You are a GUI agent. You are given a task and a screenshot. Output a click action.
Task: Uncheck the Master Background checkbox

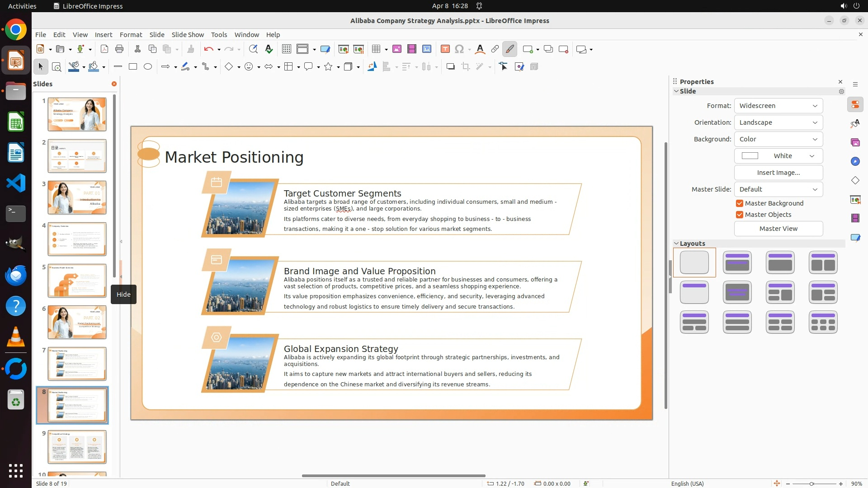(740, 203)
